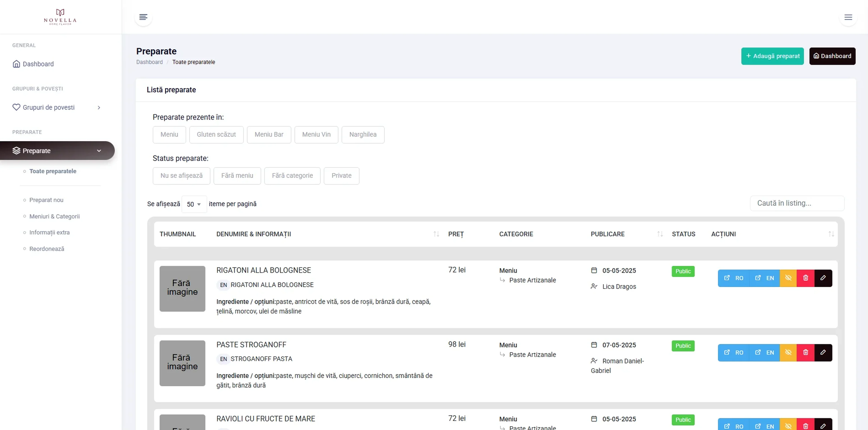Open EN view of Rigatoni alla Bolognese
Image resolution: width=868 pixels, height=430 pixels.
pos(764,278)
